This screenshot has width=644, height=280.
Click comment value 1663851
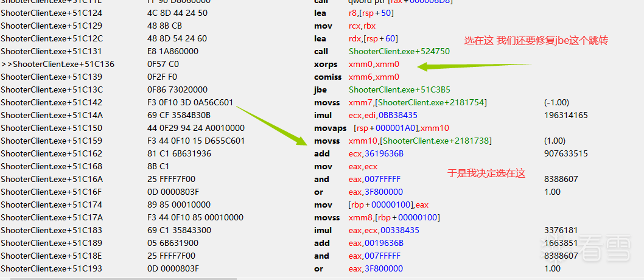[x=561, y=243]
